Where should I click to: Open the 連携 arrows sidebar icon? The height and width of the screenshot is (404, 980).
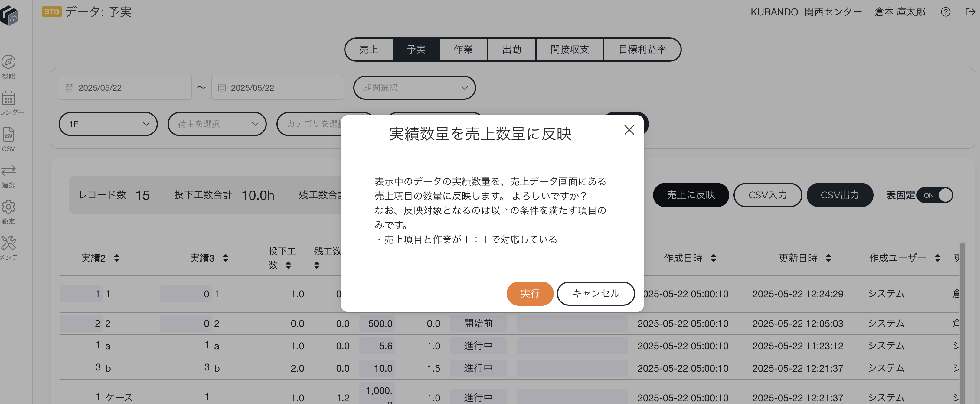pyautogui.click(x=8, y=170)
